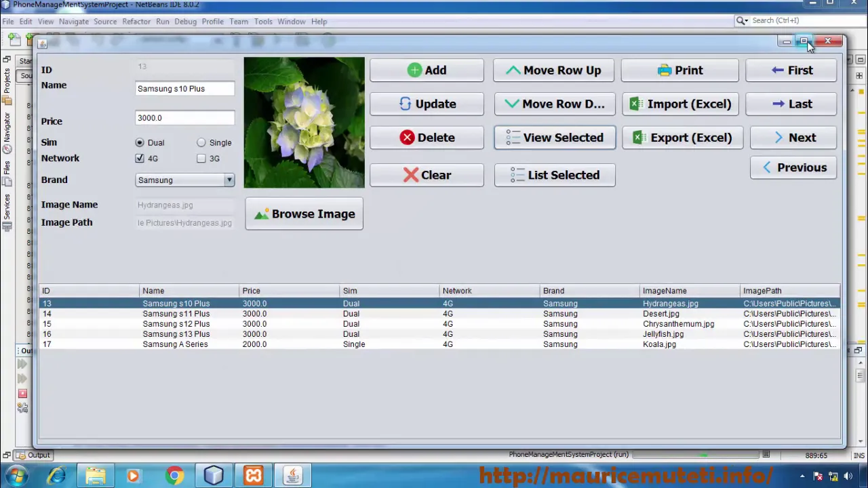Screen dimensions: 868x488
Task: Open the NetBeans File menu
Action: (x=8, y=22)
